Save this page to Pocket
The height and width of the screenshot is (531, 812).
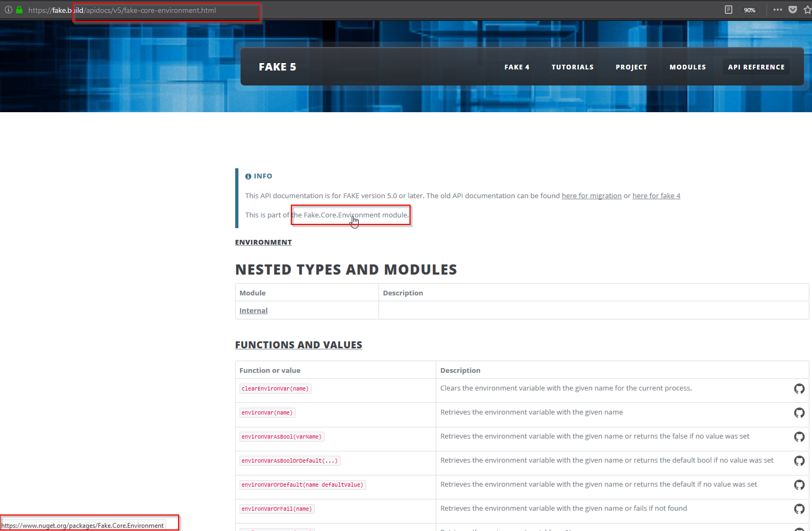[793, 10]
